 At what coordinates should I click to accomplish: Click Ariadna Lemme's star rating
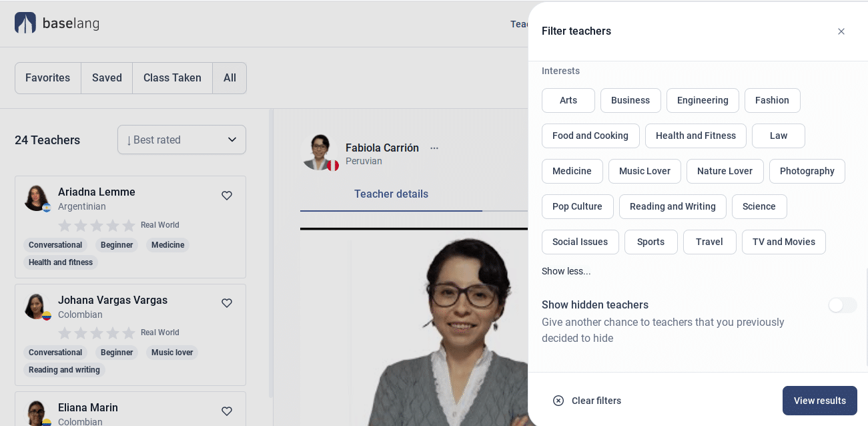click(x=97, y=226)
